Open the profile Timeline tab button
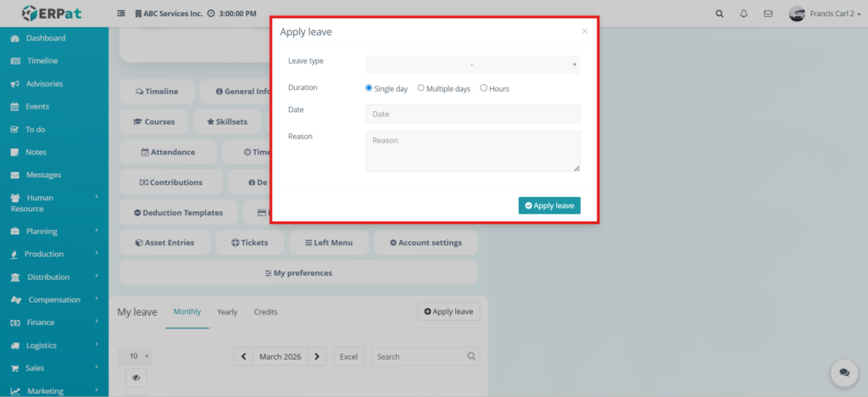Screen dimensions: 868x397 point(157,92)
